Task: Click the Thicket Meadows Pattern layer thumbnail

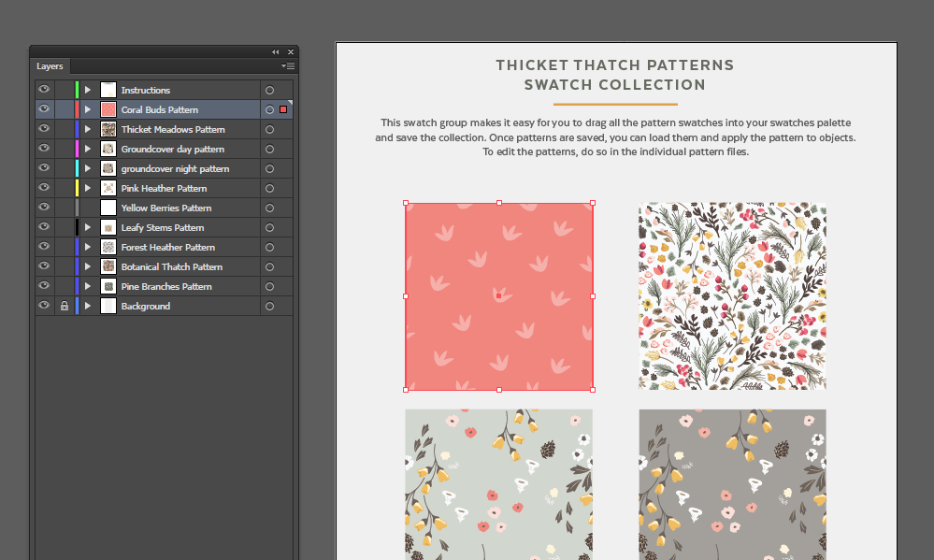Action: coord(108,129)
